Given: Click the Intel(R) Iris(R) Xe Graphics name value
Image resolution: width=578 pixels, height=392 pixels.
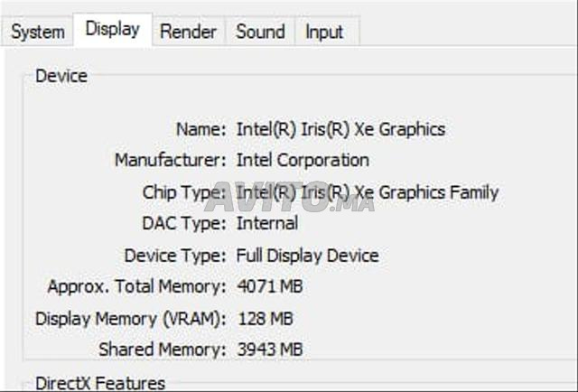Looking at the screenshot, I should (340, 129).
